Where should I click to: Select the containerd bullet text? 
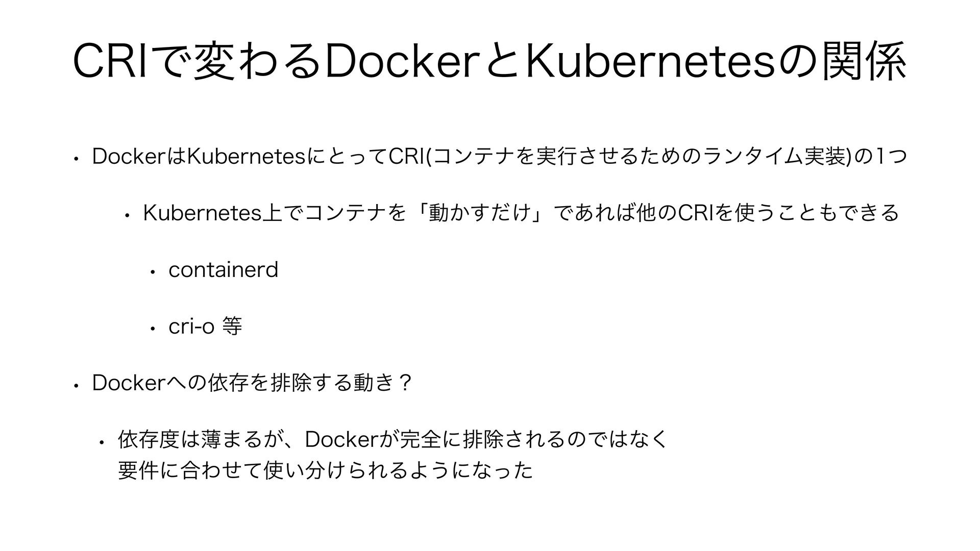click(x=224, y=269)
